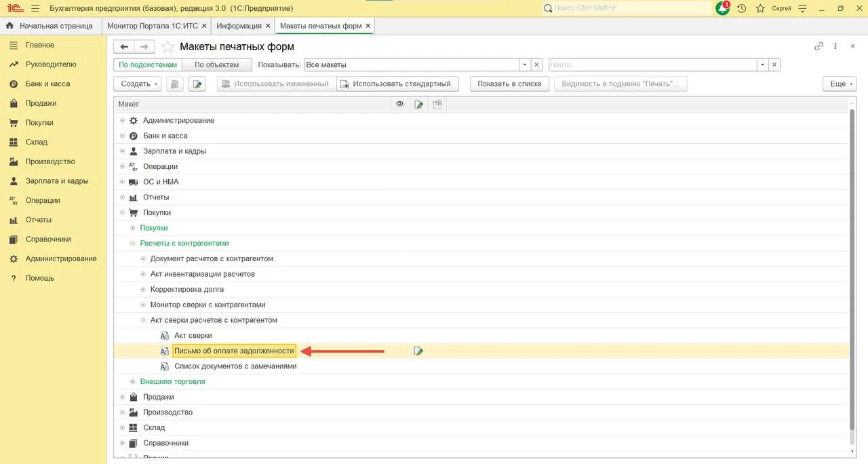Open the search history dropdown arrow

tap(763, 65)
